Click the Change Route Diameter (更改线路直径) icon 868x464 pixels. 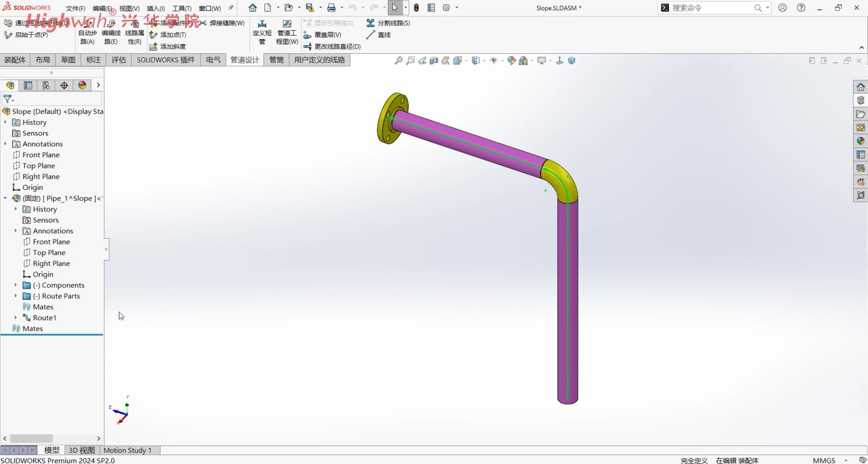coord(307,46)
